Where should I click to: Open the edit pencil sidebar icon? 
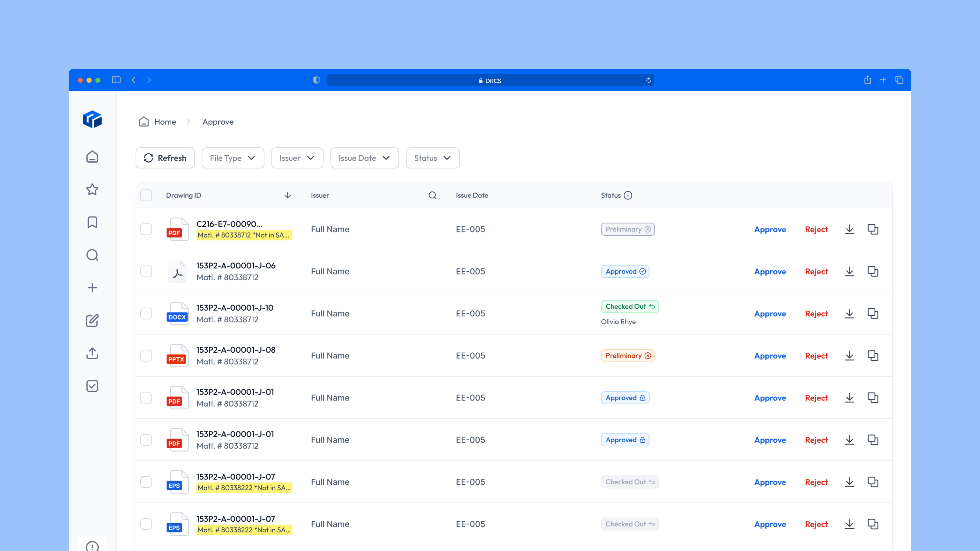click(x=92, y=320)
